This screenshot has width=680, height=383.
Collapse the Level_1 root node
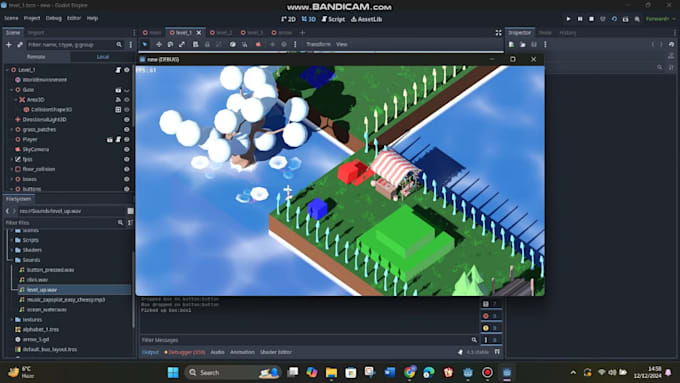[x=7, y=70]
